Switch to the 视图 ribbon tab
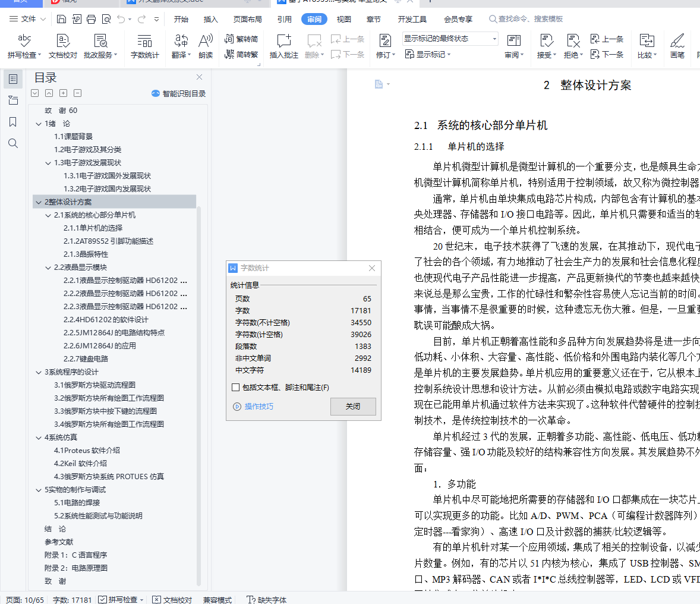 (343, 19)
